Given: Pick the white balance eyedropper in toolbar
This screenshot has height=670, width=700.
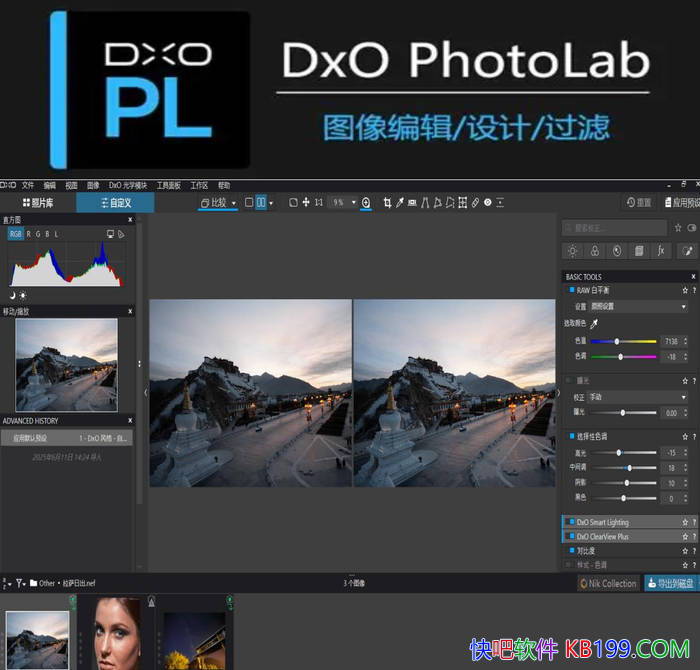Looking at the screenshot, I should (400, 203).
